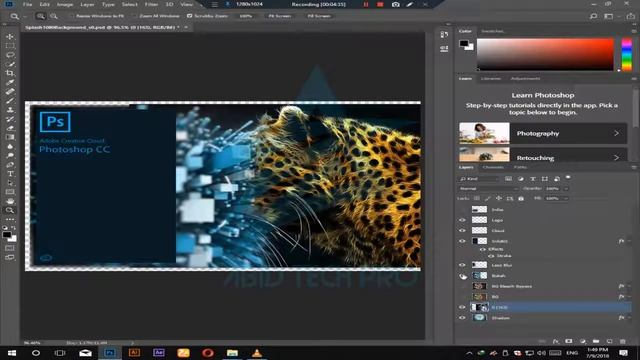Hide the Cloud layer

(x=462, y=231)
